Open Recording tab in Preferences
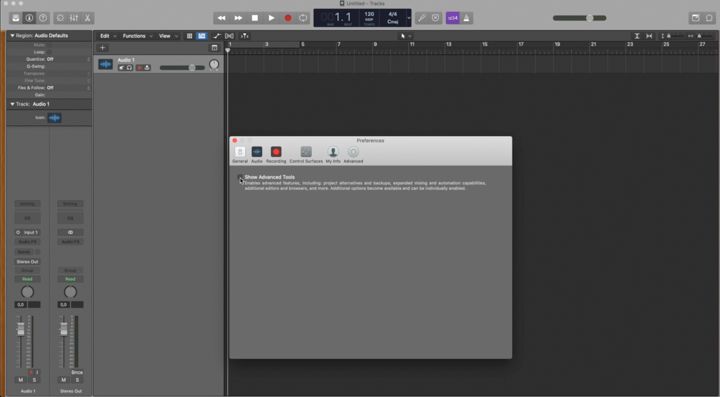This screenshot has height=397, width=720. tap(276, 155)
